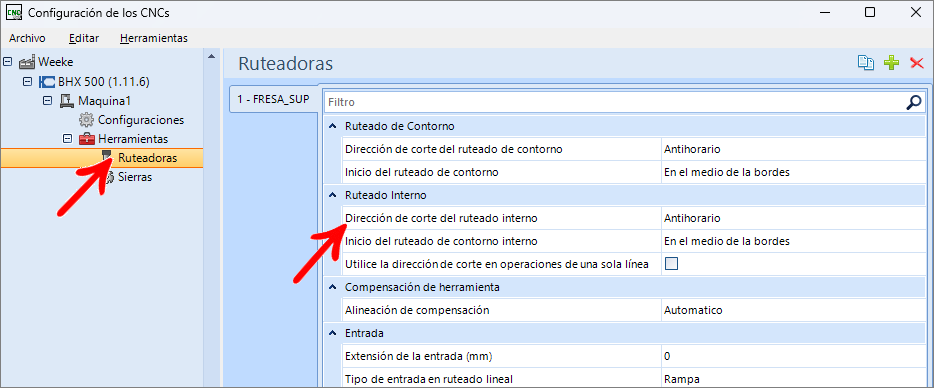The width and height of the screenshot is (934, 388).
Task: Change contour routing direction Antihorario value
Action: click(793, 149)
